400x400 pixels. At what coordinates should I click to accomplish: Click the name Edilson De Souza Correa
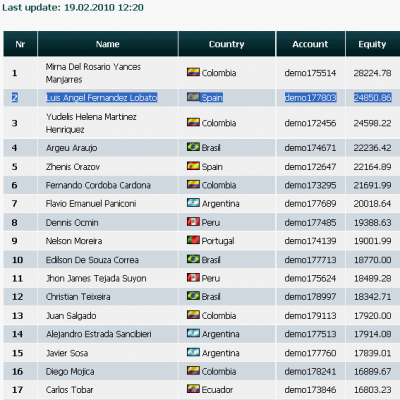(x=92, y=260)
